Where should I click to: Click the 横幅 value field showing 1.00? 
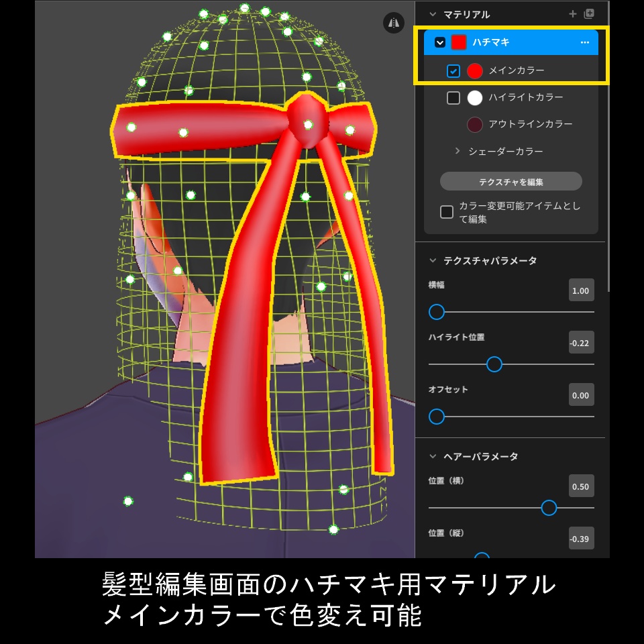582,290
